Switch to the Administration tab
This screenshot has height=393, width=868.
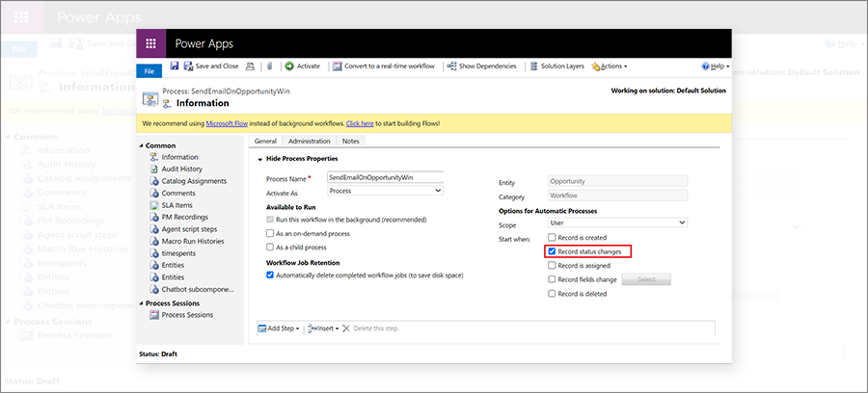click(309, 142)
